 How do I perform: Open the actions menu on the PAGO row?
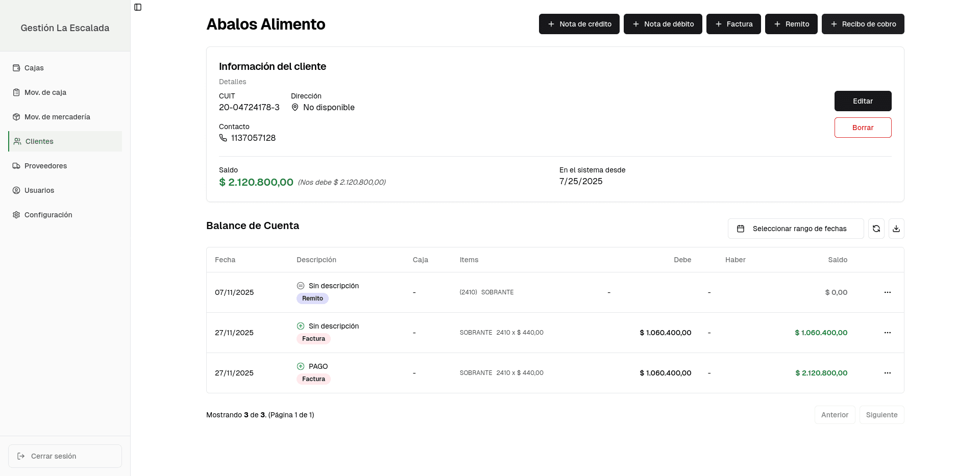[888, 373]
